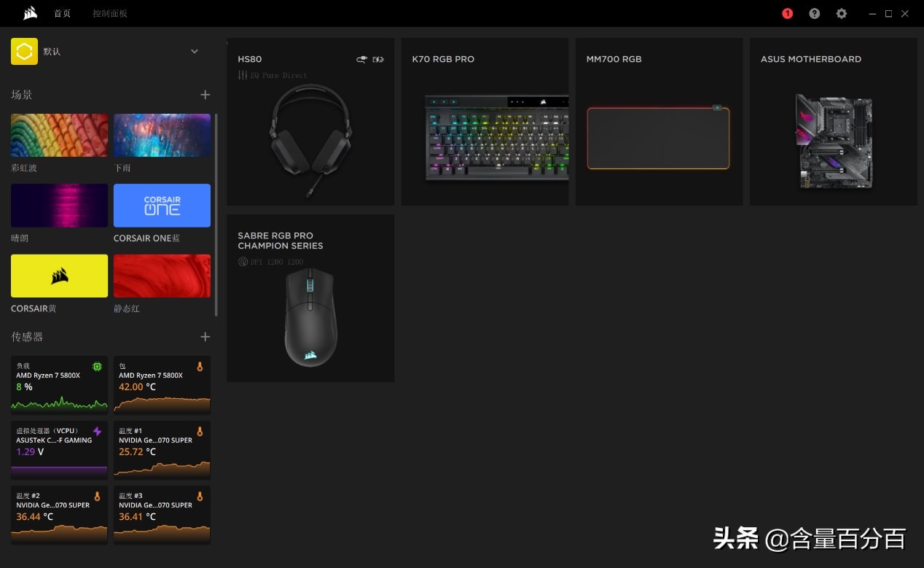Click the 默认 profile name
The width and height of the screenshot is (924, 568).
tap(52, 52)
